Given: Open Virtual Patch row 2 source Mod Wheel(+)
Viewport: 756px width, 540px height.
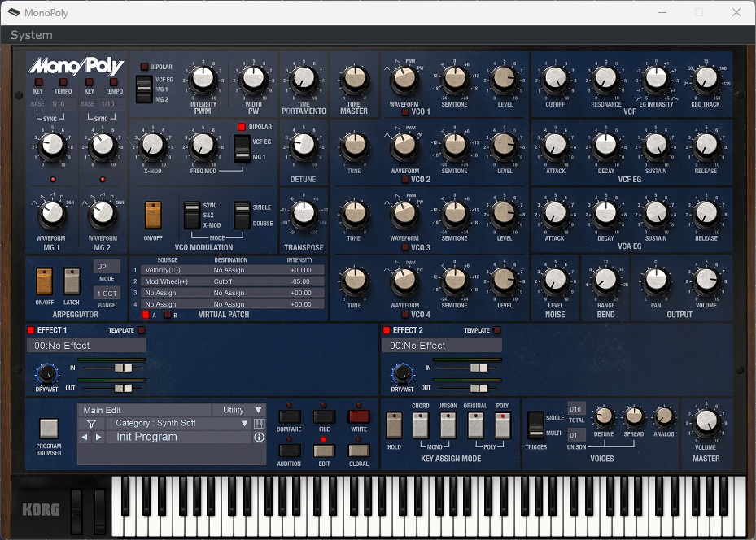Looking at the screenshot, I should click(x=168, y=281).
